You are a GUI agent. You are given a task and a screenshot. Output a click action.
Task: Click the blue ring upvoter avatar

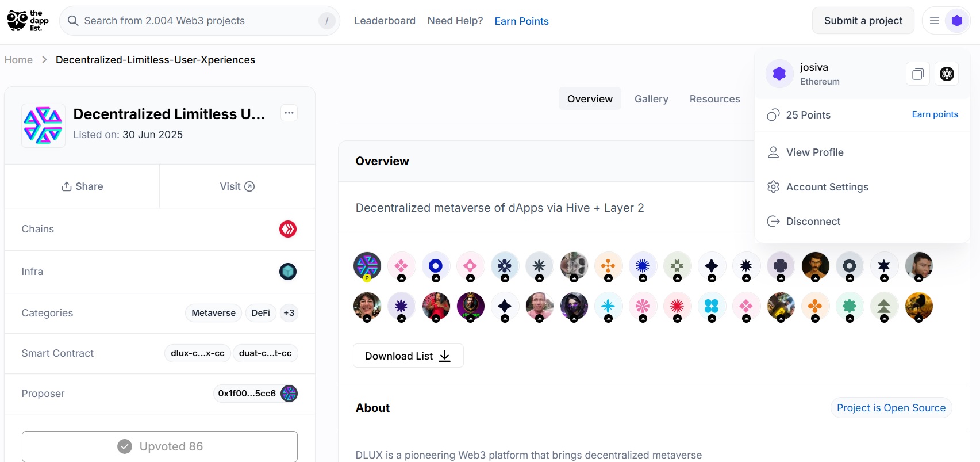click(436, 266)
